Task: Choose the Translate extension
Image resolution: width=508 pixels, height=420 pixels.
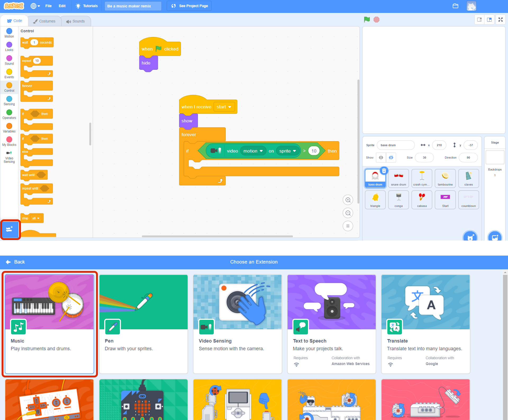Action: [x=425, y=324]
